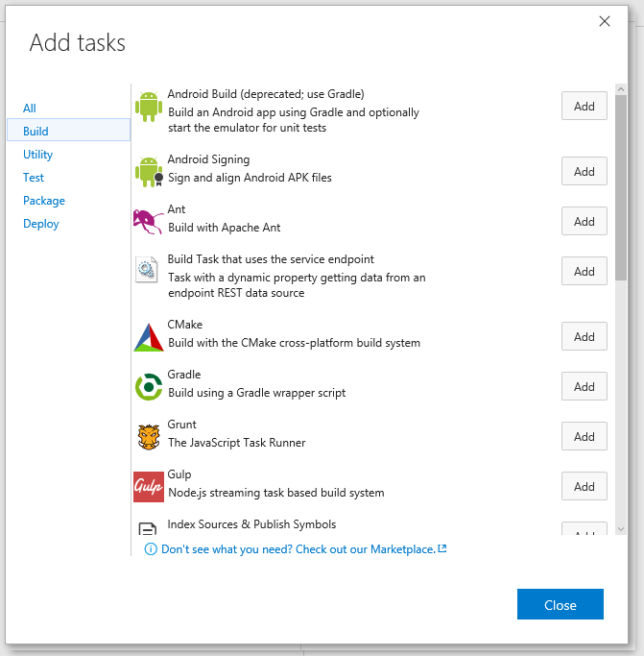The image size is (644, 656).
Task: Click the task list scrollbar thumb
Action: tap(621, 187)
